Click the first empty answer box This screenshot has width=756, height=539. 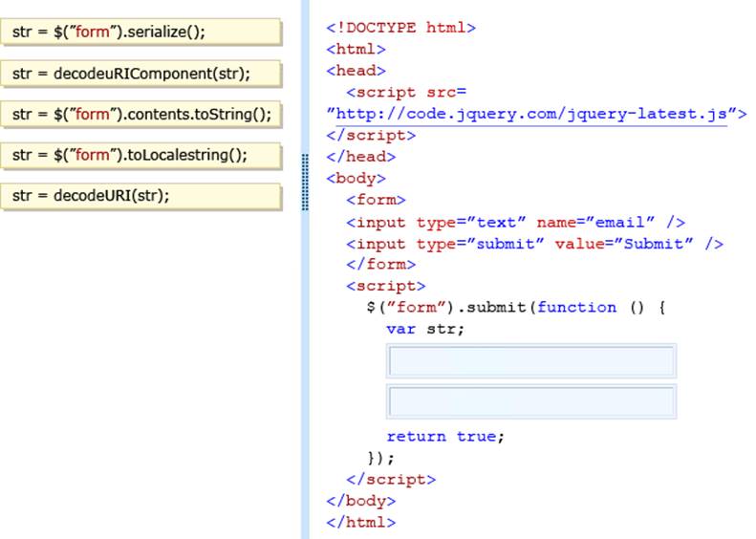pos(531,360)
